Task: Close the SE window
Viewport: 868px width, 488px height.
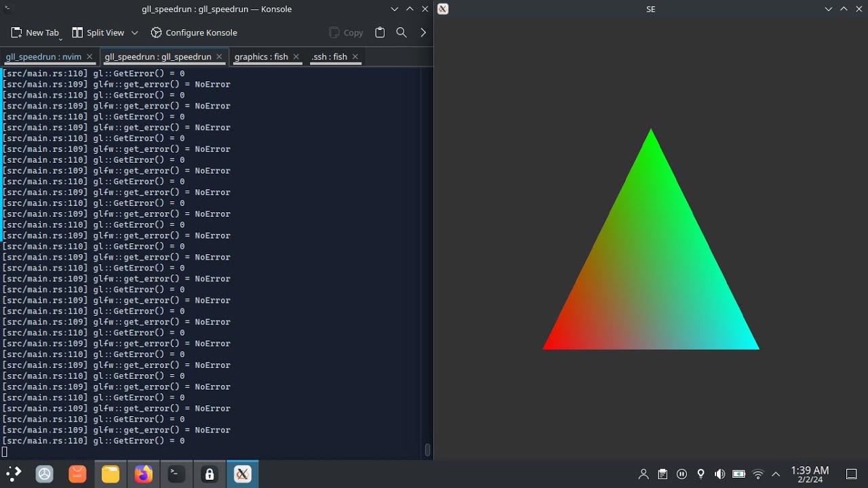Action: 859,9
